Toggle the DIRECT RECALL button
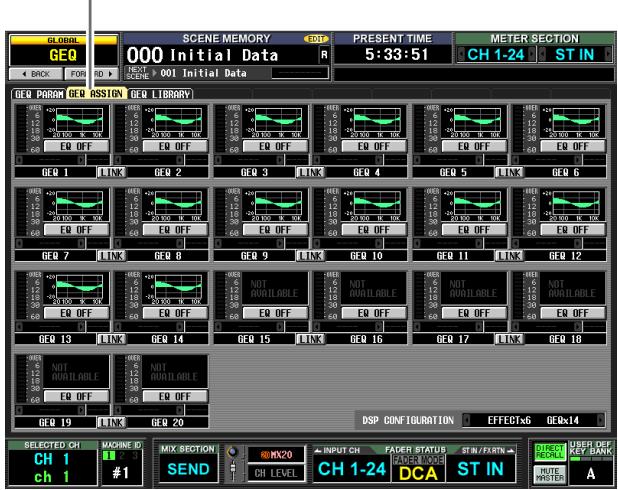This screenshot has height=490, width=618. pyautogui.click(x=550, y=452)
